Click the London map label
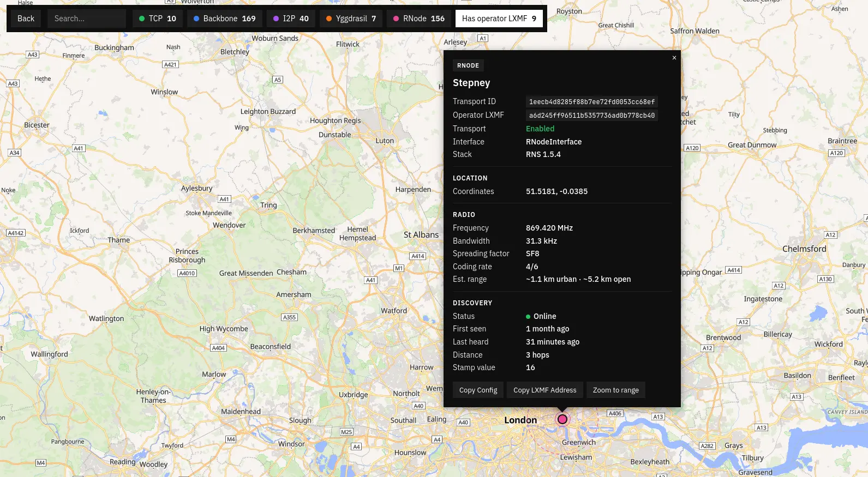This screenshot has height=477, width=868. point(520,420)
